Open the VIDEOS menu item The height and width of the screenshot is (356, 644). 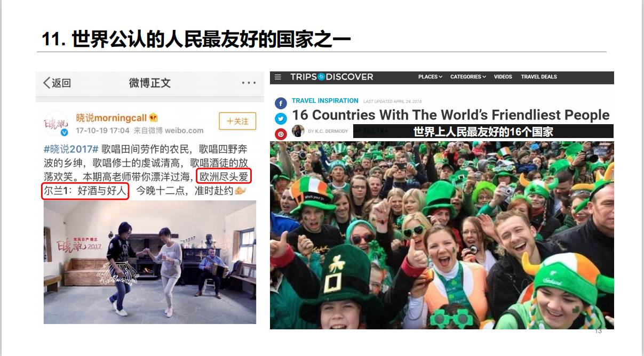click(x=503, y=77)
